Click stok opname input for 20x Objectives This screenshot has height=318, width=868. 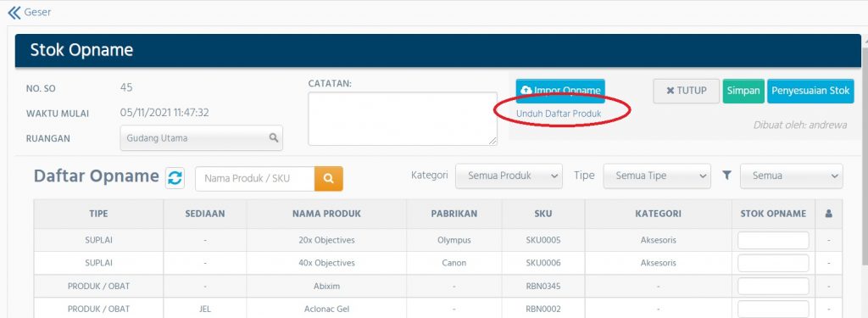tap(773, 241)
